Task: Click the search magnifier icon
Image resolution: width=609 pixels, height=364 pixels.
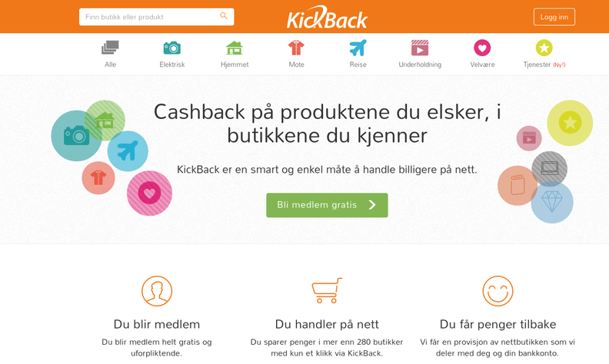Action: (x=224, y=16)
